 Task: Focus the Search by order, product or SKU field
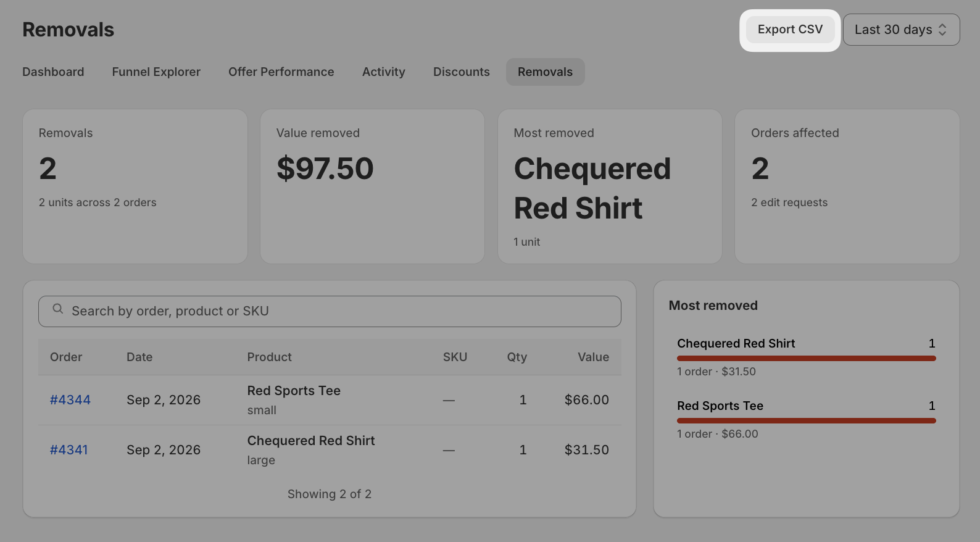pos(330,311)
